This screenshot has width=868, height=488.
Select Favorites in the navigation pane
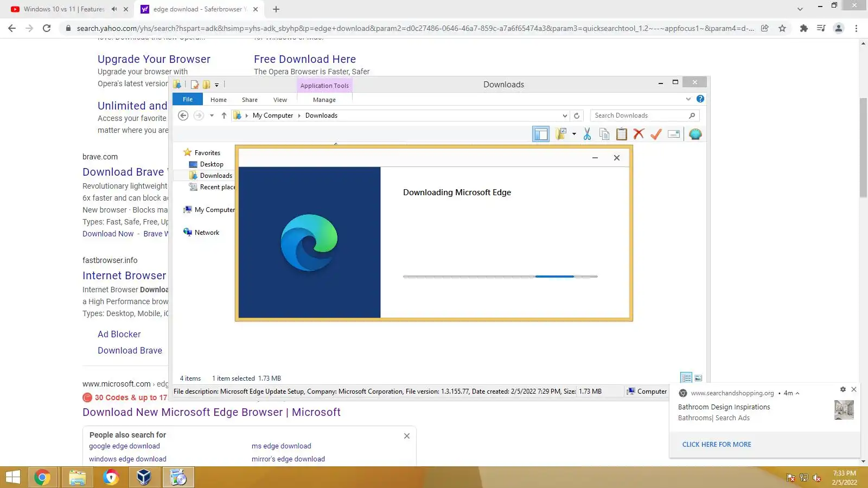207,153
